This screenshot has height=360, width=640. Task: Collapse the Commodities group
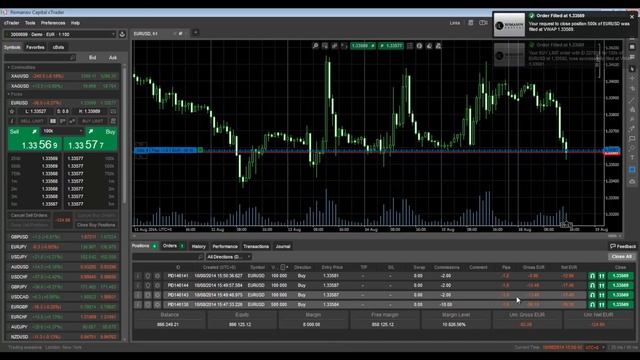9,67
